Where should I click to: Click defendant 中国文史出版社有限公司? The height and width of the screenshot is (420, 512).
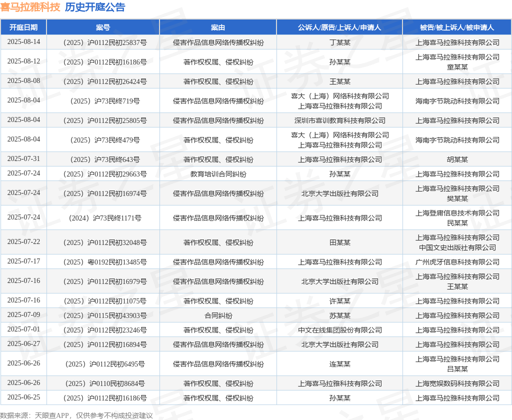(x=457, y=247)
